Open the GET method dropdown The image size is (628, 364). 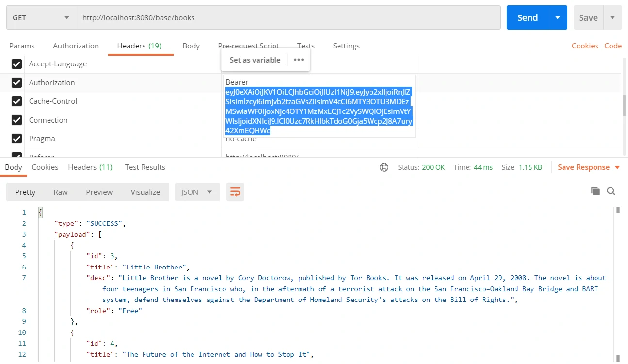(41, 18)
